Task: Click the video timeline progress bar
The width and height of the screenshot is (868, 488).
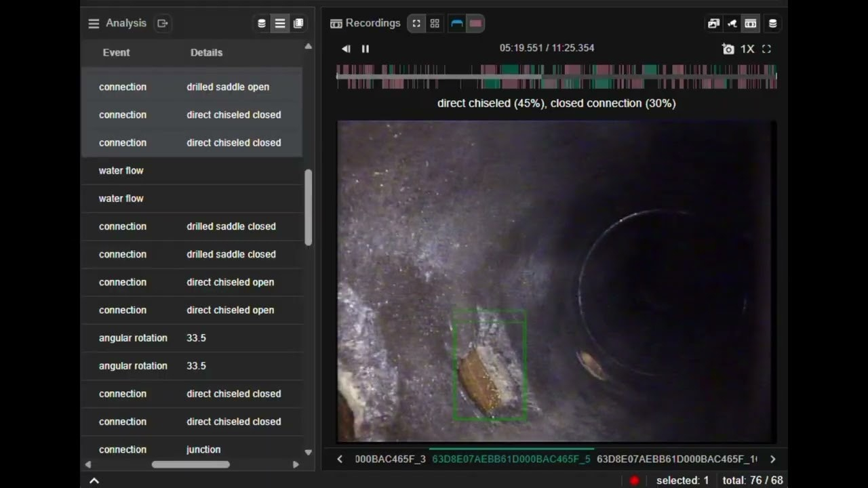Action: coord(556,77)
